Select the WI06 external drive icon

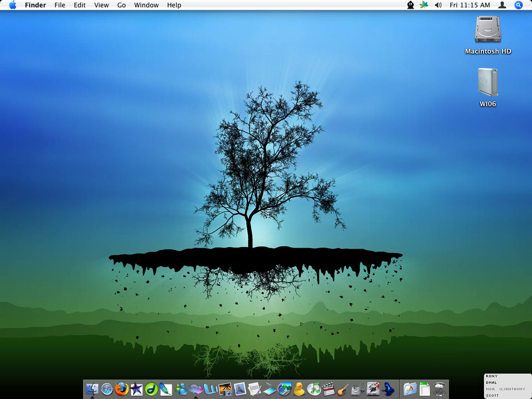coord(488,88)
